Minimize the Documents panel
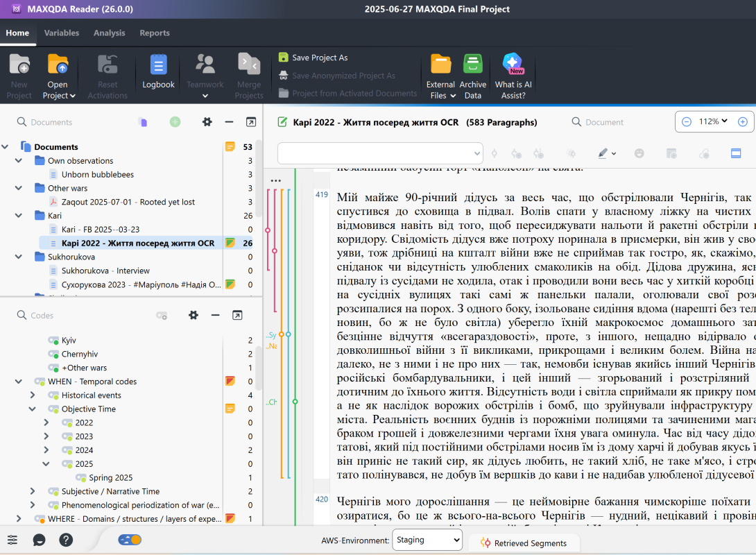Image resolution: width=756 pixels, height=555 pixels. (x=229, y=122)
